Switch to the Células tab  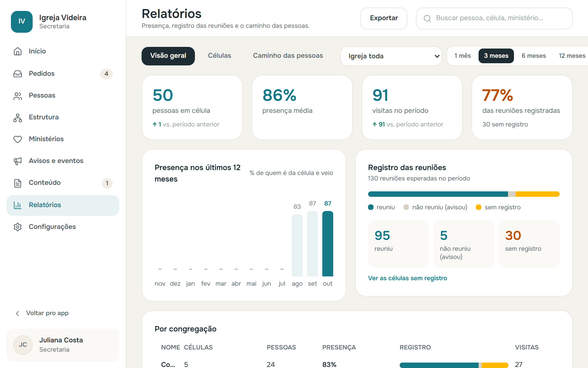point(219,56)
